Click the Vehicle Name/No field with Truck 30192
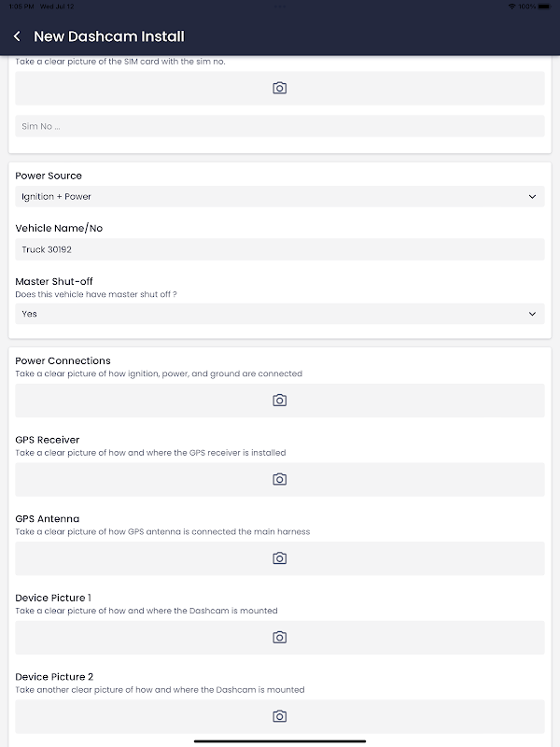This screenshot has height=747, width=560. coord(279,249)
